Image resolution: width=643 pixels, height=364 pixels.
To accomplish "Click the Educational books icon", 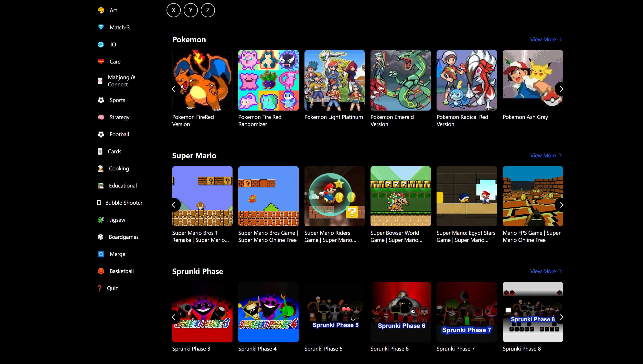I will tap(101, 186).
